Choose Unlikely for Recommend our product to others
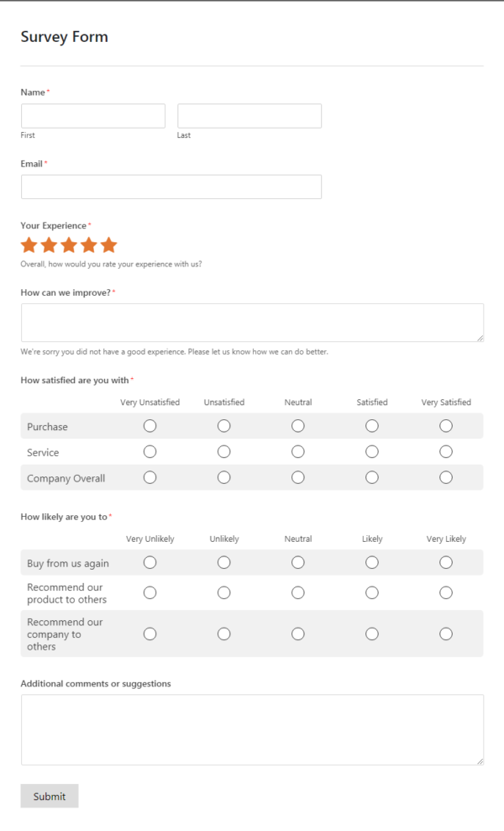Viewport: 504px width, 831px height. [223, 592]
